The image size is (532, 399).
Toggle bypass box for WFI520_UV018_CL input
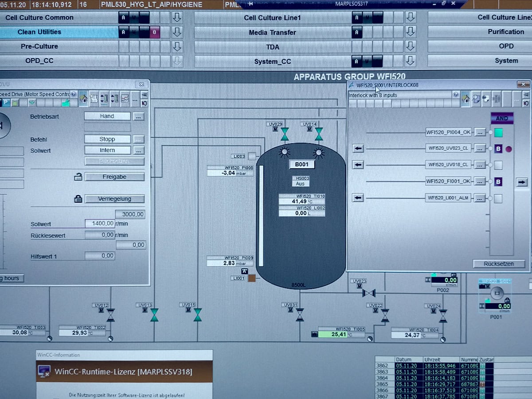pos(498,165)
